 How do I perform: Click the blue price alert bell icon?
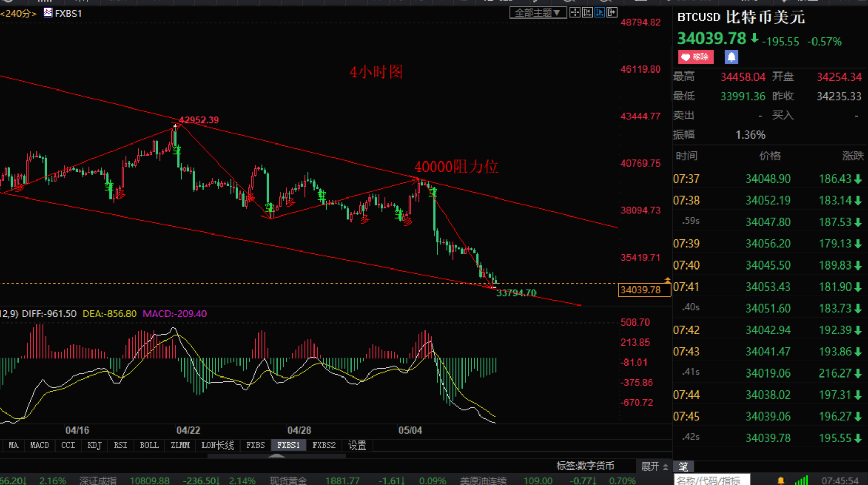tap(731, 57)
